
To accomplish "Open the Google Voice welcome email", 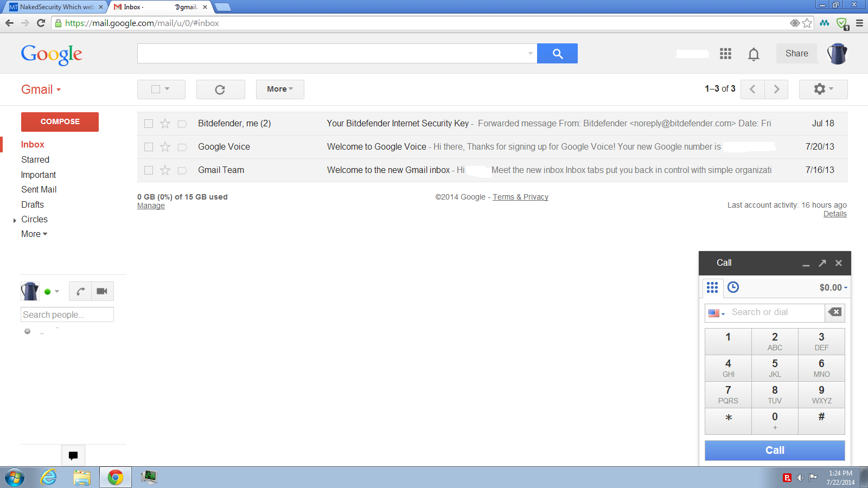I will tap(492, 147).
